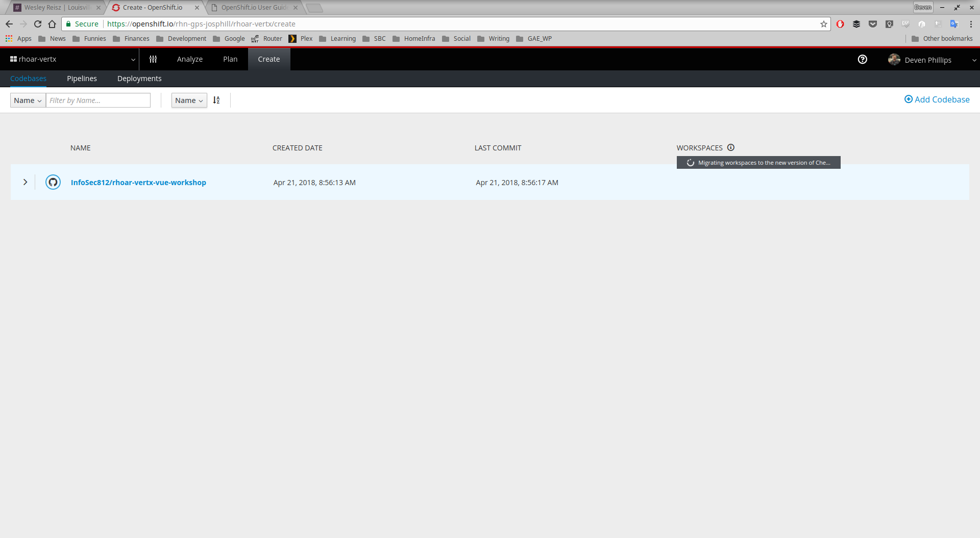View the secure site lock info
This screenshot has height=538, width=980.
[x=82, y=24]
